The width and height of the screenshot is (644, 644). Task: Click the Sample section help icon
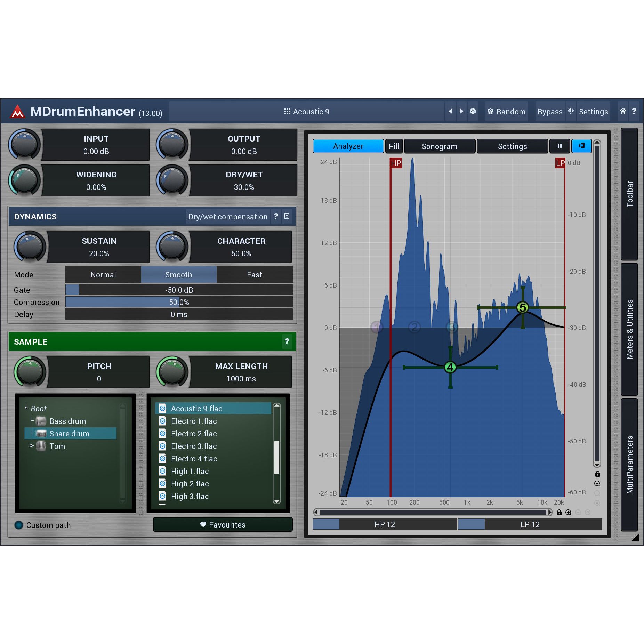tap(287, 341)
